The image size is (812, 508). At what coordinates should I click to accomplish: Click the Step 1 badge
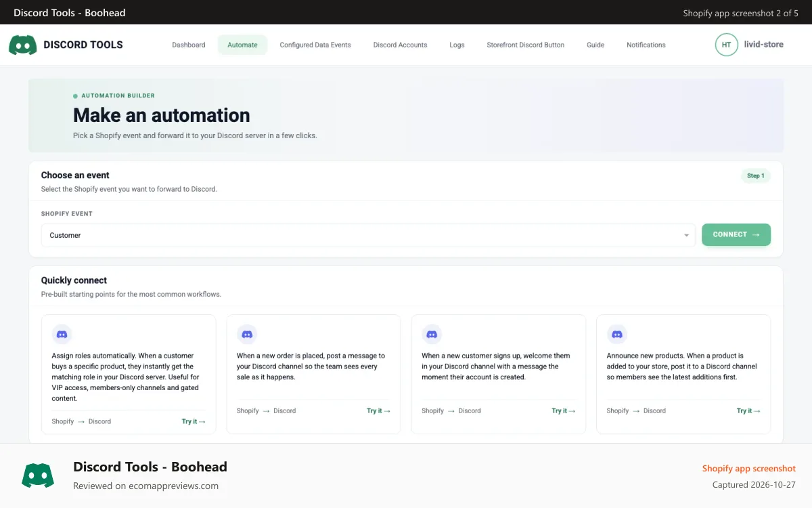[756, 176]
